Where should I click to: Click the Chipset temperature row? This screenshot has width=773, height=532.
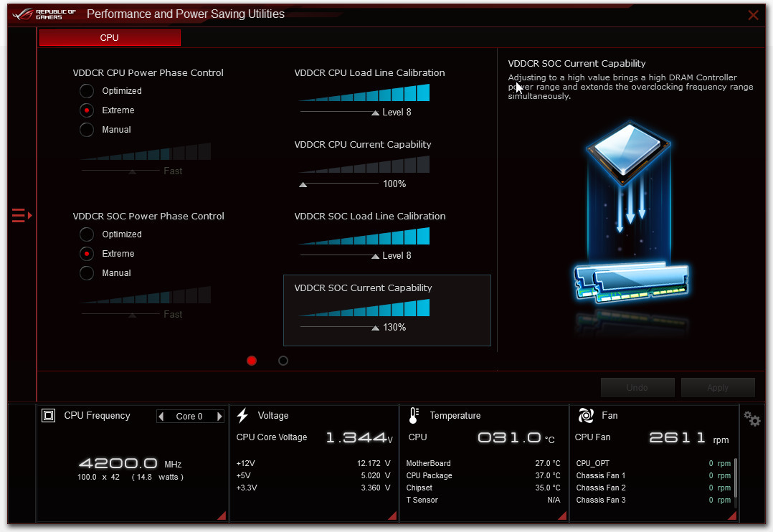(x=483, y=488)
